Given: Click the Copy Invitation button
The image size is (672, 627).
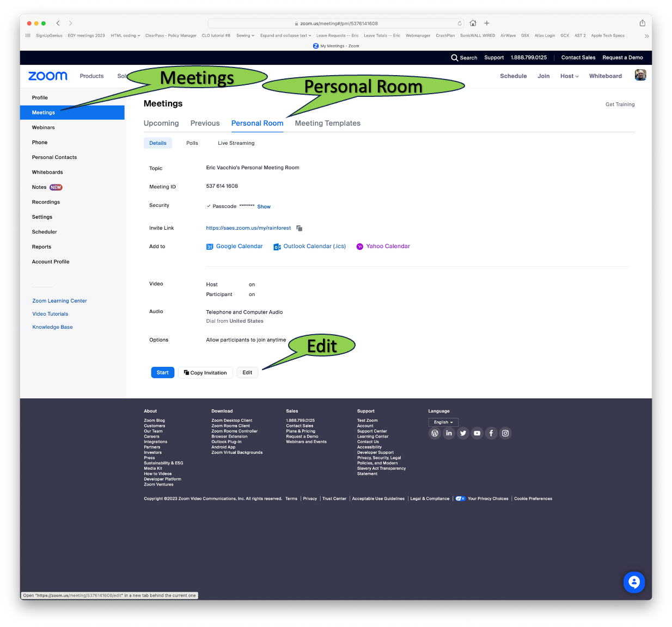Looking at the screenshot, I should [205, 373].
